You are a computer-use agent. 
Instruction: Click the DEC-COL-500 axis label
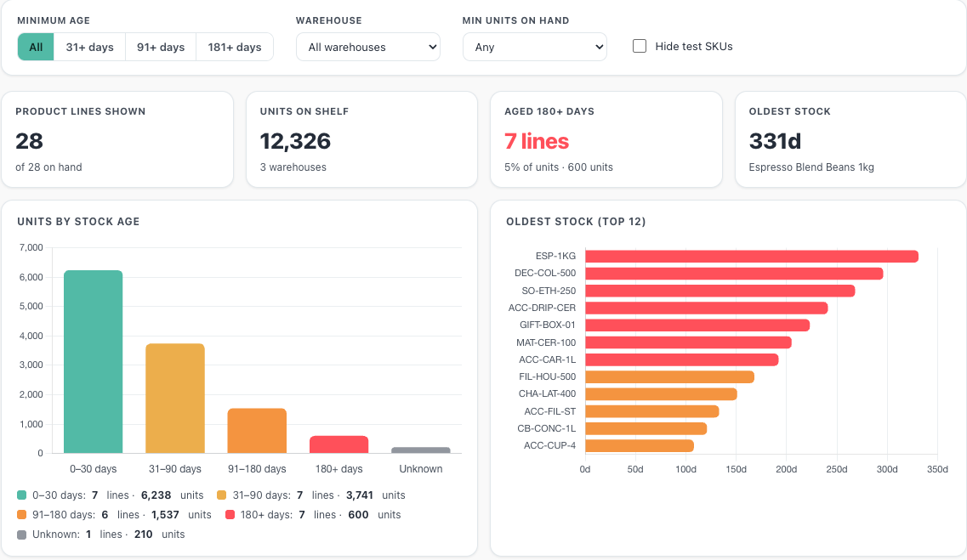[545, 273]
